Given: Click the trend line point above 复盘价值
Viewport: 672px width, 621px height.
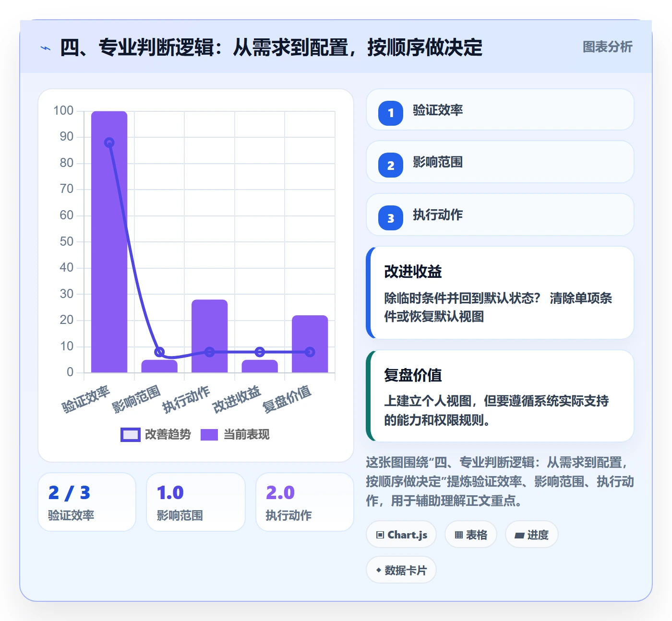Looking at the screenshot, I should pyautogui.click(x=310, y=352).
